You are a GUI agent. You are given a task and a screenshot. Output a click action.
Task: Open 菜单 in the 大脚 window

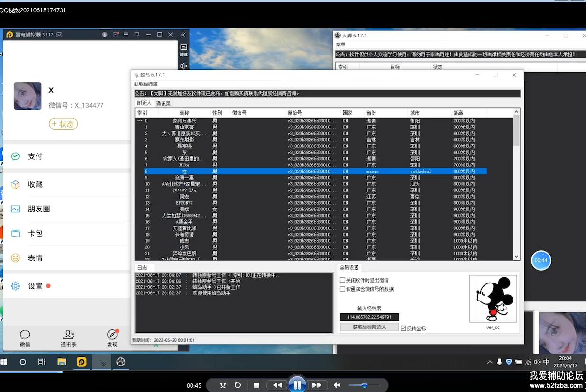(x=341, y=44)
